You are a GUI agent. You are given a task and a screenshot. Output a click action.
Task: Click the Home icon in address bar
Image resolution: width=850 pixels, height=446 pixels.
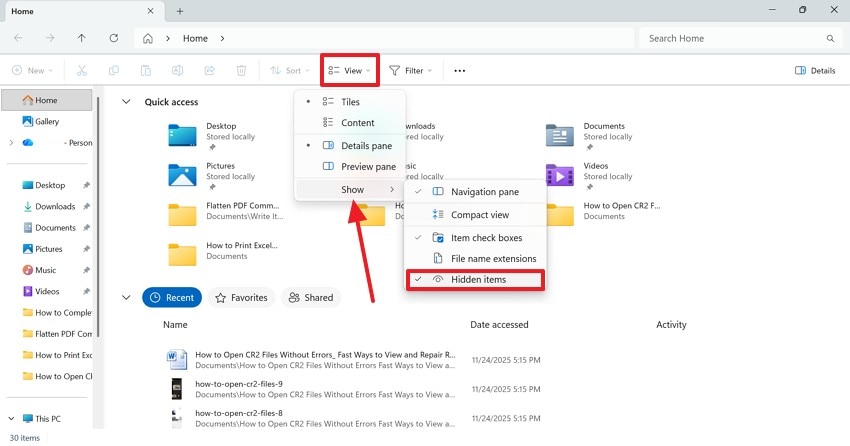tap(147, 38)
